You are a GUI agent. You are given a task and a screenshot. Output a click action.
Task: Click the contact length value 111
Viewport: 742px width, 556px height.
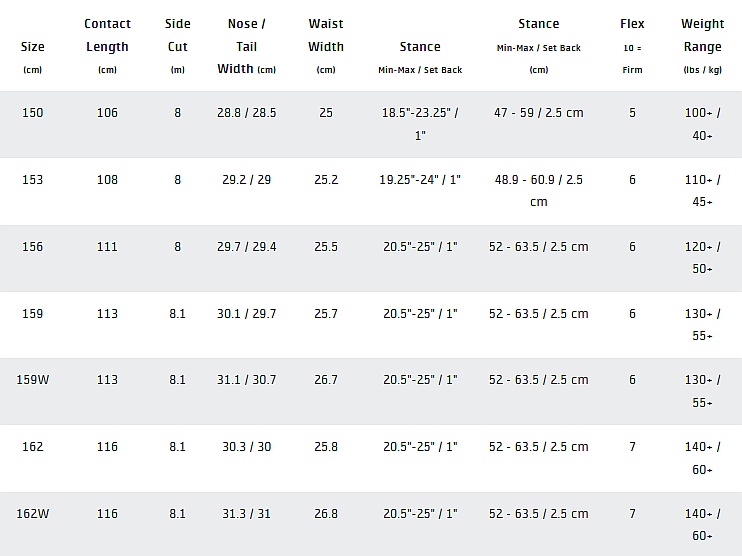(x=107, y=247)
